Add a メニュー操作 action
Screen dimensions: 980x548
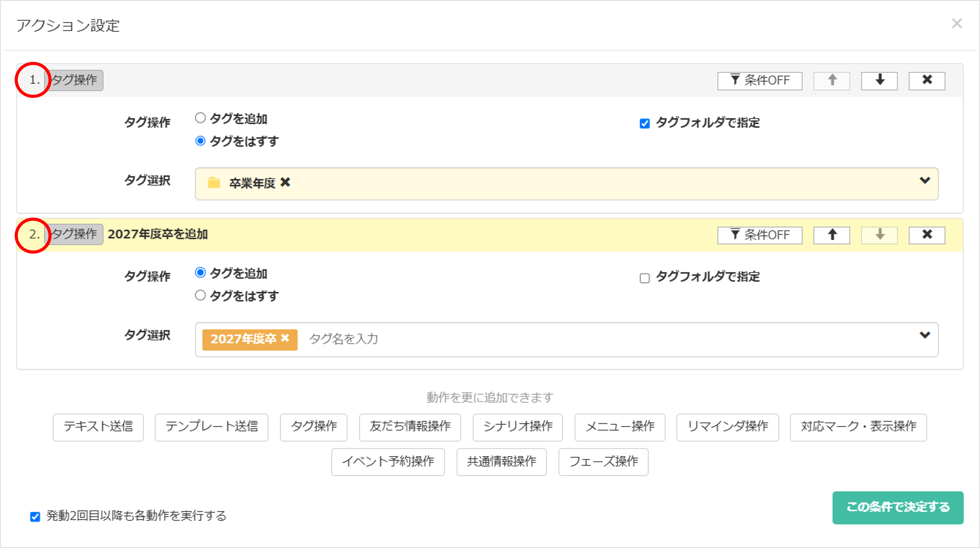620,427
